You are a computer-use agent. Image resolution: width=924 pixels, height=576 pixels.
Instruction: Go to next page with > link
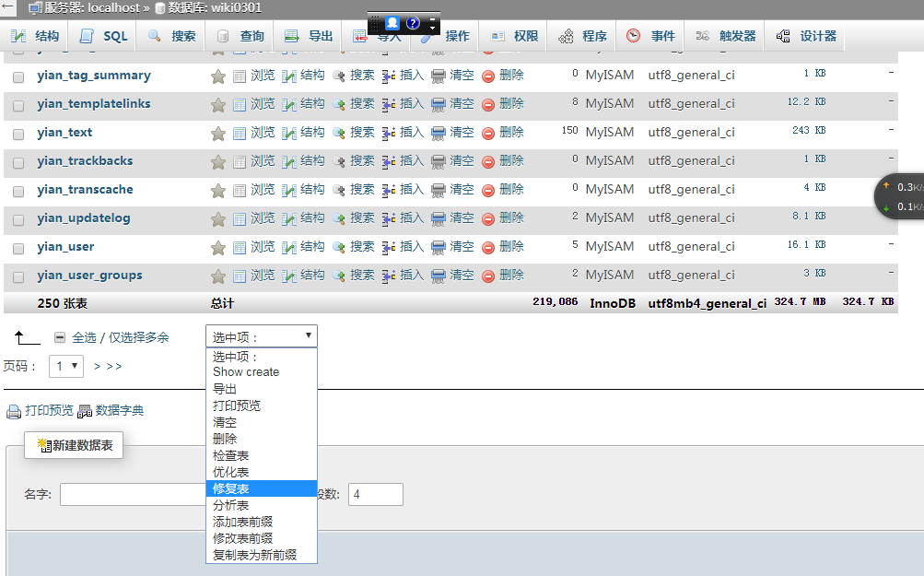(x=98, y=366)
